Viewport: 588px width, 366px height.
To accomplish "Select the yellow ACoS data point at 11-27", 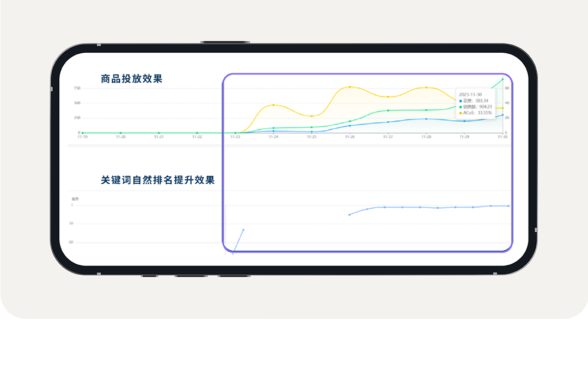I will (x=388, y=97).
